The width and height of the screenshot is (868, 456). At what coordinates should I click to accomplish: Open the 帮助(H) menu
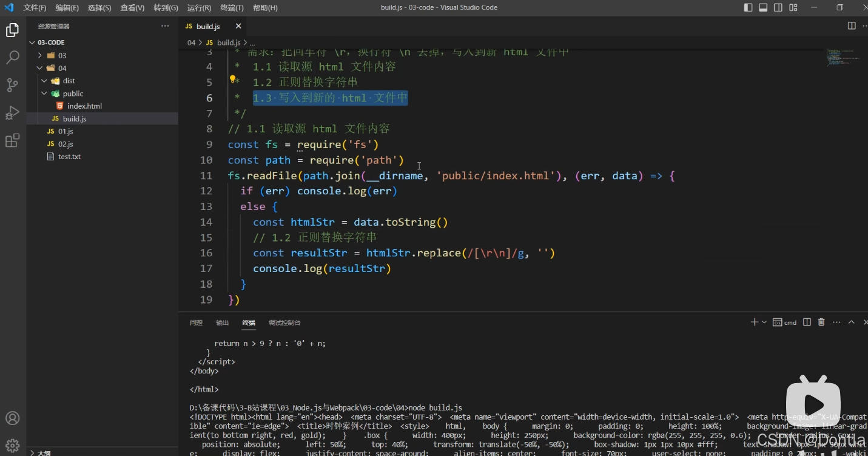265,7
